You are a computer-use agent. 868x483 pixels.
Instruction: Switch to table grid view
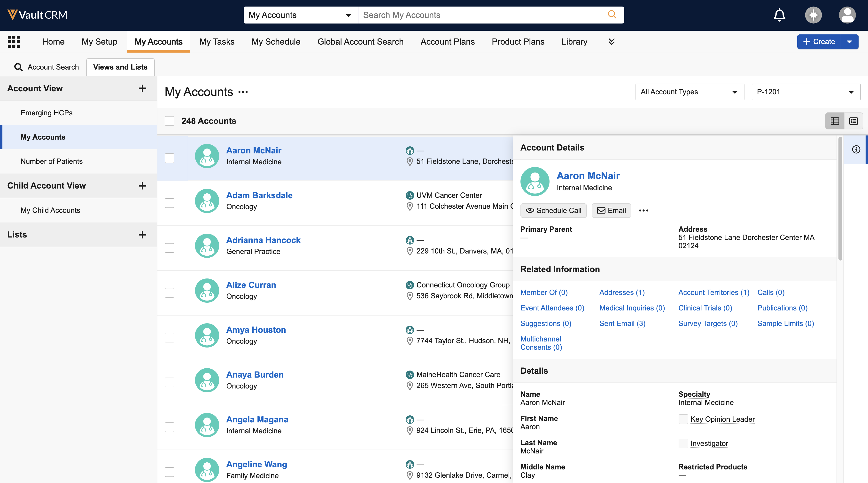(x=835, y=121)
